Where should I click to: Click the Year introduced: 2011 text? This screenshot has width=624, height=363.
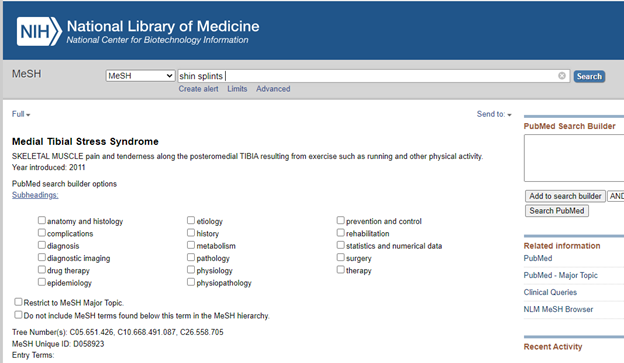tap(49, 167)
